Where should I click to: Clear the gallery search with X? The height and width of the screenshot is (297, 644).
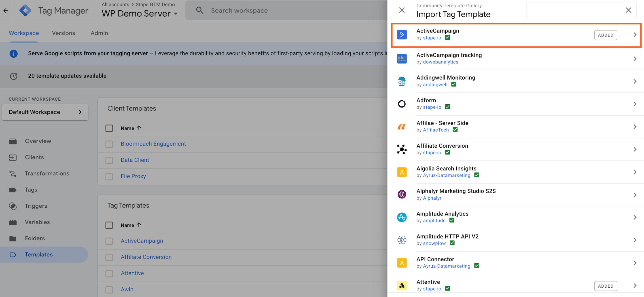click(628, 10)
